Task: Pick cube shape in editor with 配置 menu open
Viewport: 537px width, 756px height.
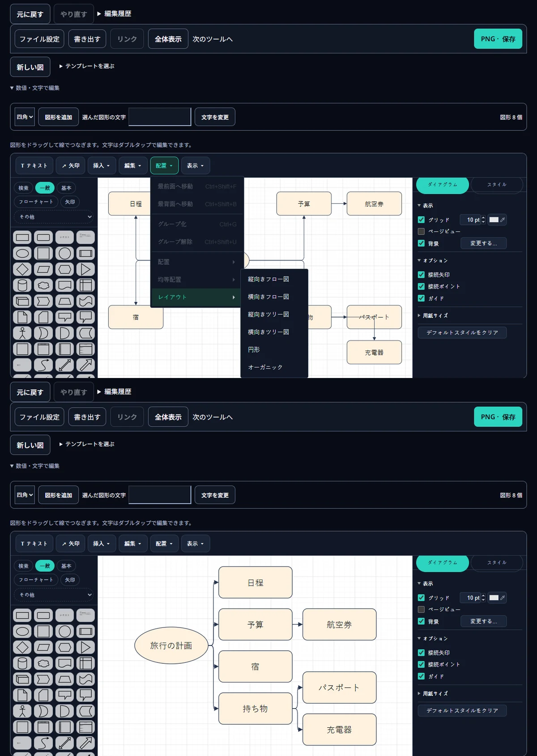Action: click(22, 301)
